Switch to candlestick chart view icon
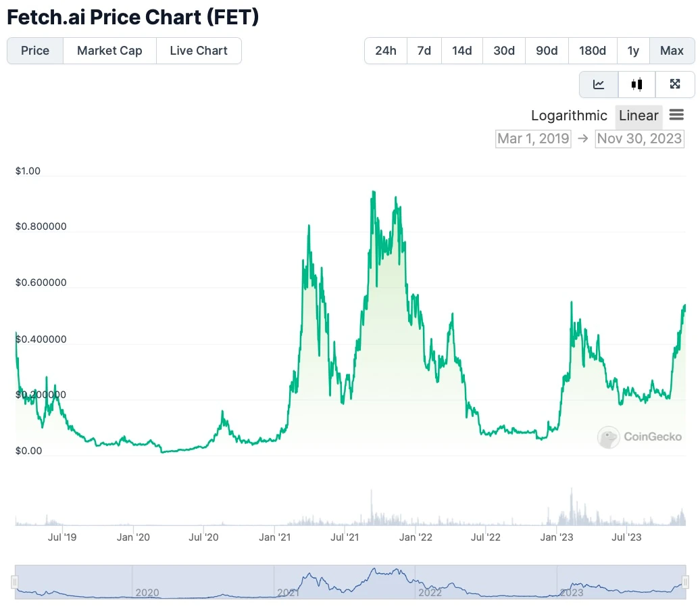The height and width of the screenshot is (611, 700). pyautogui.click(x=636, y=84)
